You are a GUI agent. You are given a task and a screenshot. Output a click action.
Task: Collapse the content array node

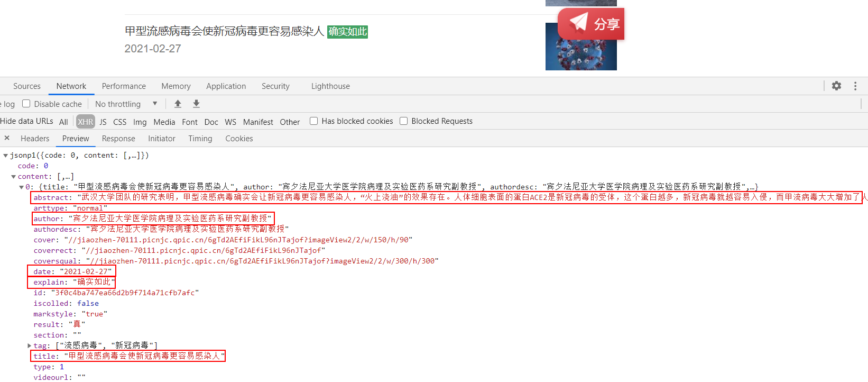point(14,177)
